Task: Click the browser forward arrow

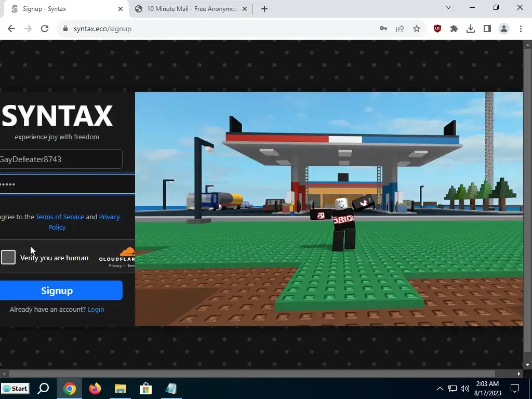Action: (x=28, y=29)
